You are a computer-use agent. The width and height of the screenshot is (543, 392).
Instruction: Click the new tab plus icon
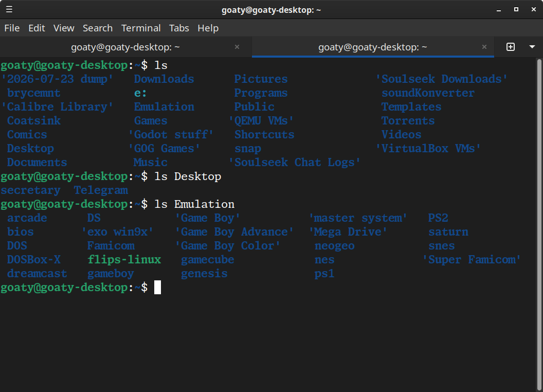tap(511, 47)
